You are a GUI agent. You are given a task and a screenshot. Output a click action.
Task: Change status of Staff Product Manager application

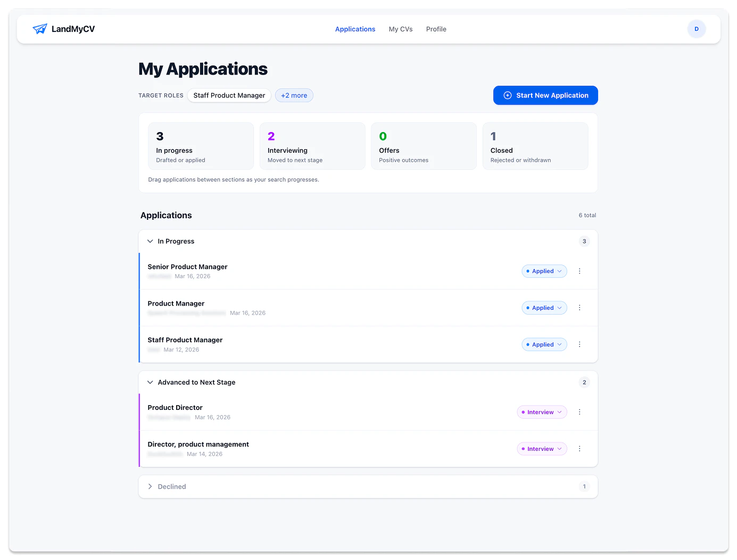(x=544, y=344)
